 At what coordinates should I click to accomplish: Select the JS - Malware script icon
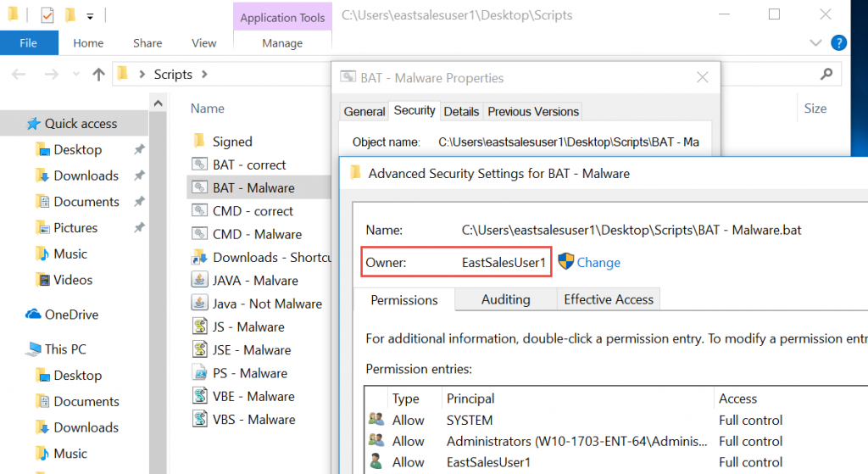coord(199,326)
